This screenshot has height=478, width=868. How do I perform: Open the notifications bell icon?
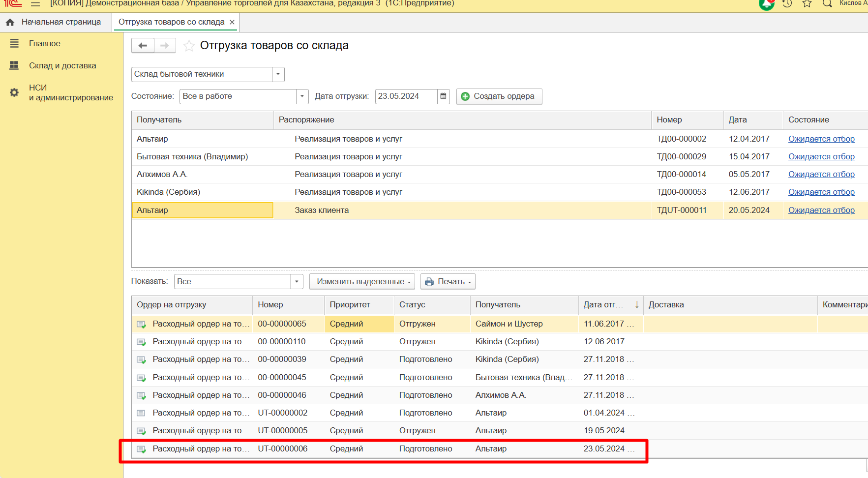[x=766, y=4]
